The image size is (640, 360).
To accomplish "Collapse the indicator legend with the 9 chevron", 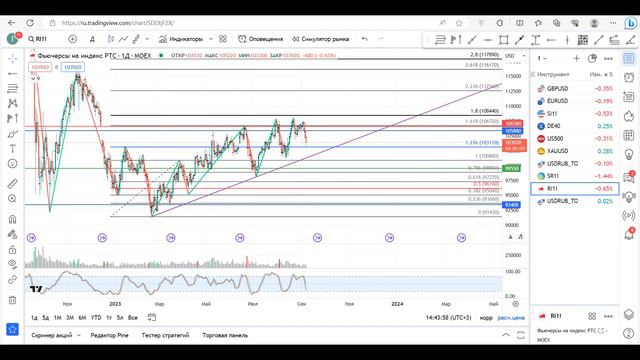I will click(x=36, y=78).
